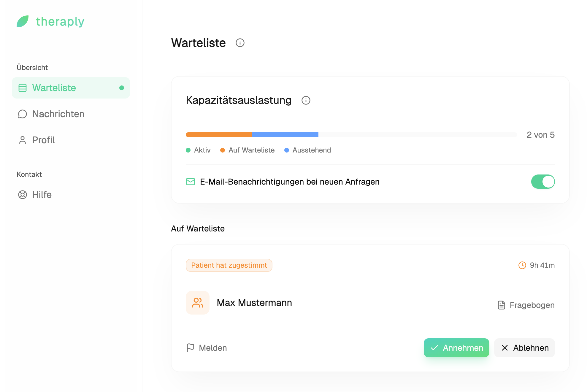Image resolution: width=587 pixels, height=392 pixels.
Task: Select the Aktiv legend indicator
Action: (189, 150)
